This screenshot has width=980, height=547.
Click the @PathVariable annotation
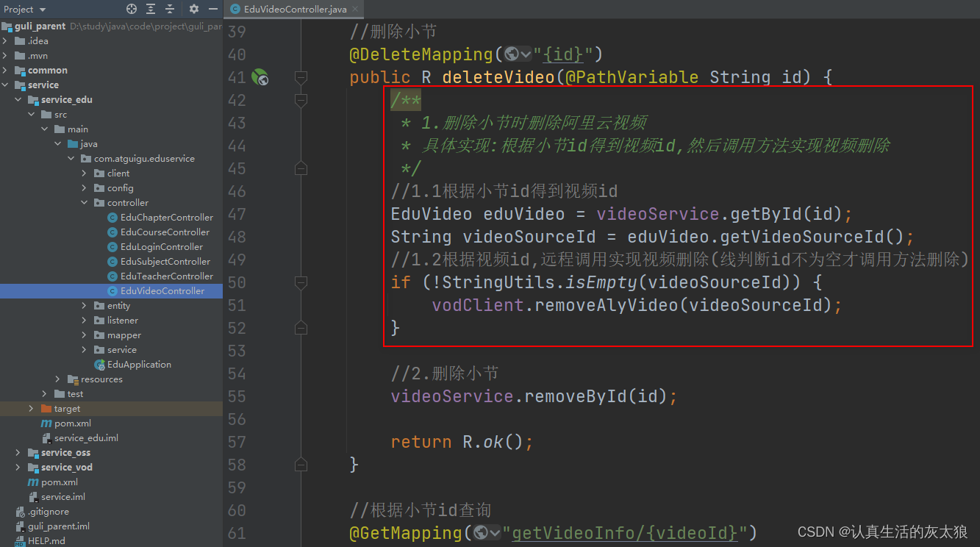pyautogui.click(x=632, y=76)
